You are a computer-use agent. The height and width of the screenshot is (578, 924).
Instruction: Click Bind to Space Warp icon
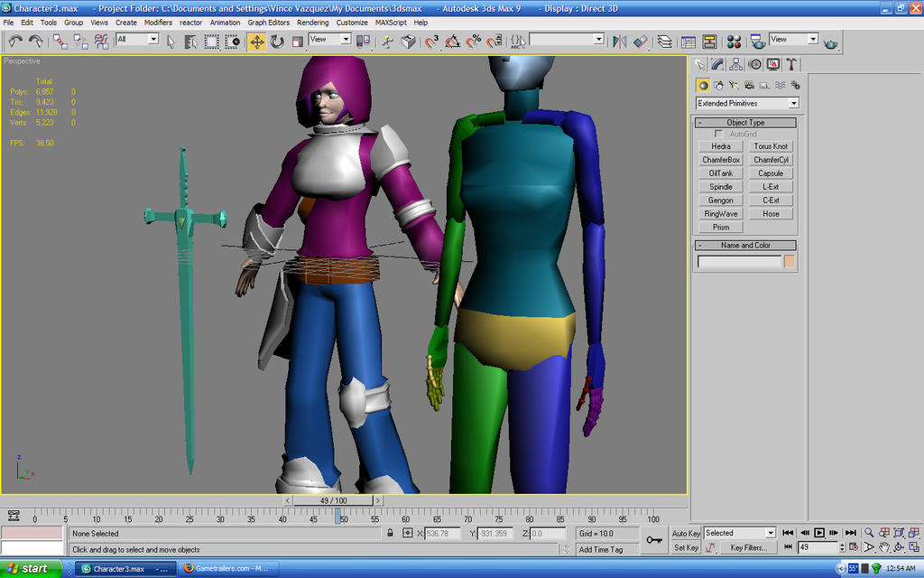click(x=101, y=42)
